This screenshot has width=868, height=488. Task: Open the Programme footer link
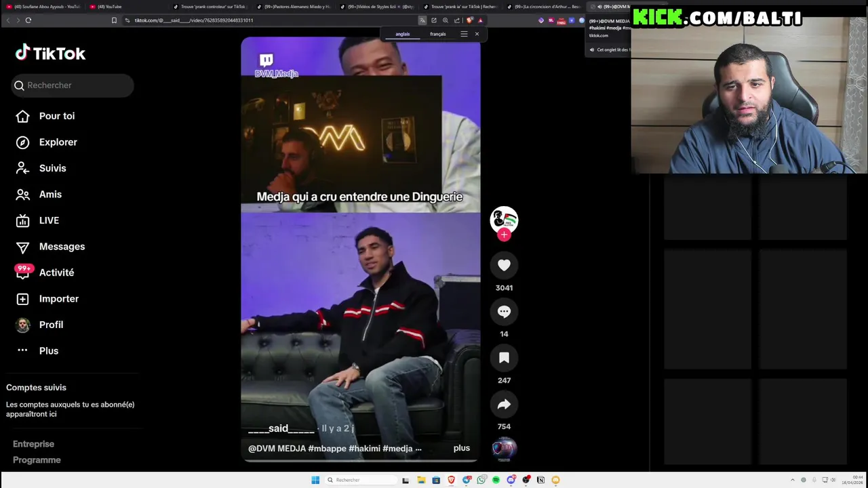tap(37, 460)
